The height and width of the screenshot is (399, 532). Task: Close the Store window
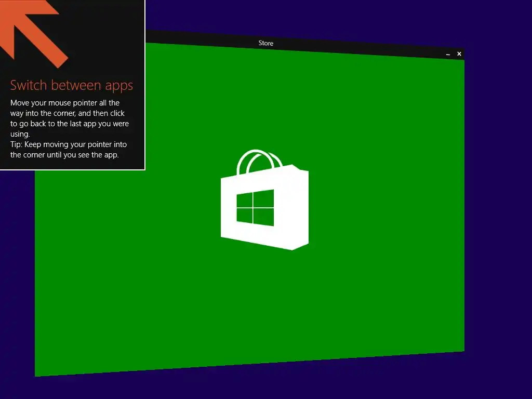(x=459, y=54)
